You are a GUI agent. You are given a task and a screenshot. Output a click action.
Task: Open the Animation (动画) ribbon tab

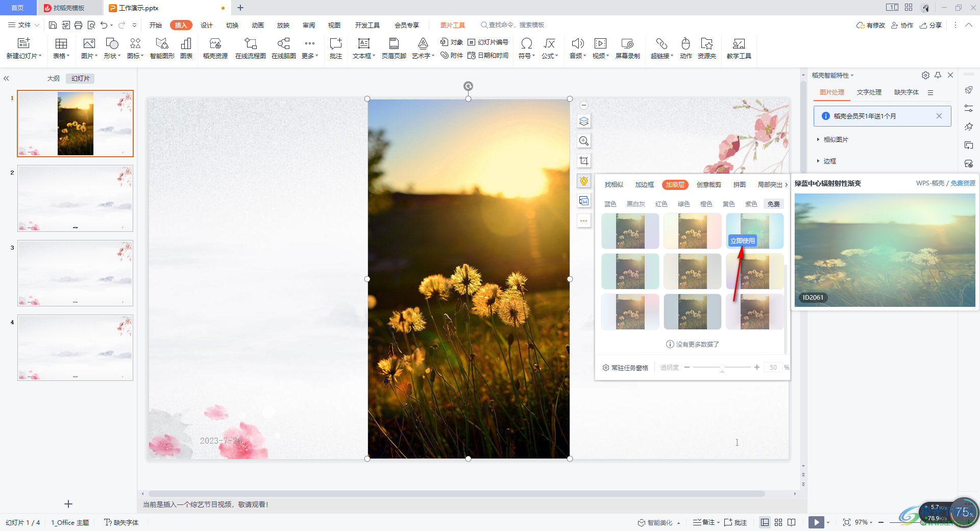(258, 25)
